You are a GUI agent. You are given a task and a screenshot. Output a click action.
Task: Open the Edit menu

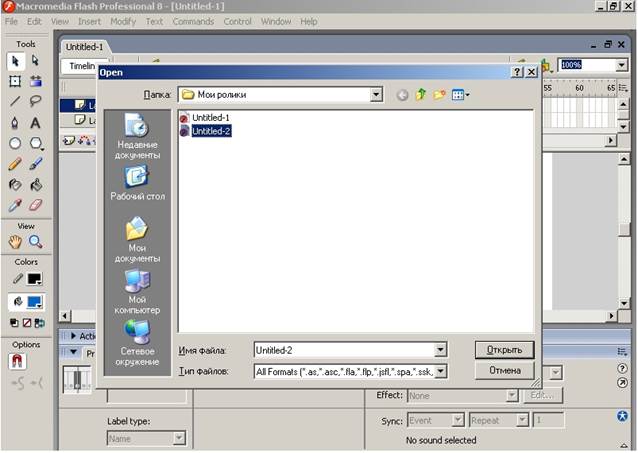(34, 21)
